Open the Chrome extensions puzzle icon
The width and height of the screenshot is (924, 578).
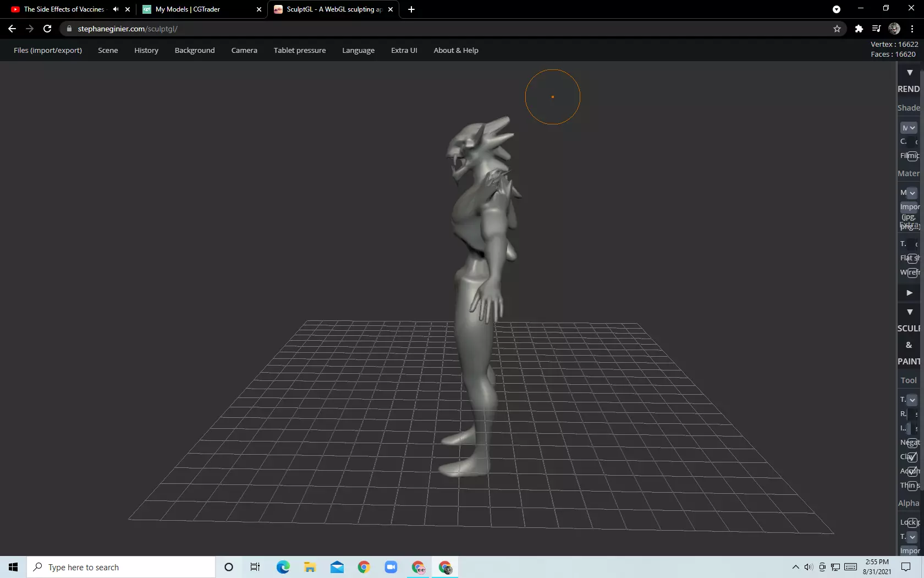[859, 29]
